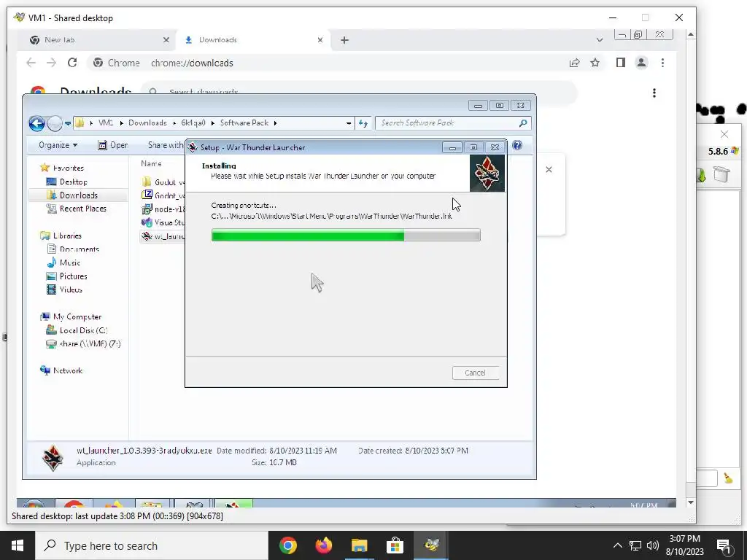
Task: Click the search magnifier in Explorer
Action: tap(523, 122)
